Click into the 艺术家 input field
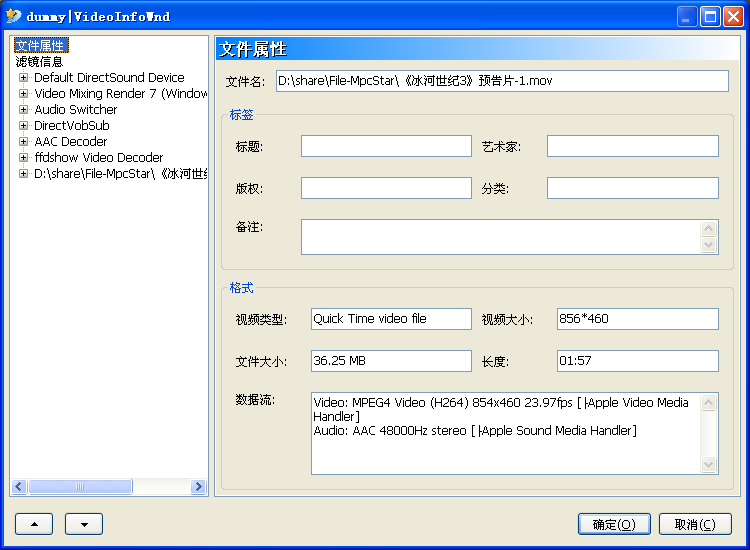This screenshot has height=550, width=750. pos(632,147)
